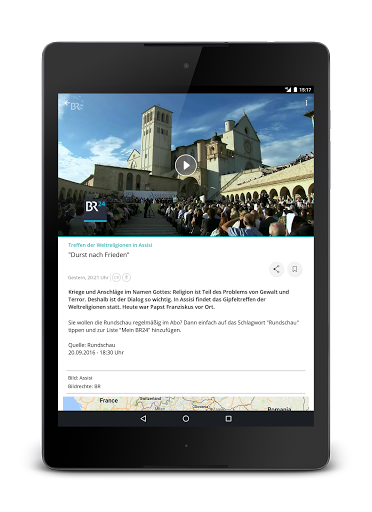Tap the bold article intro paragraph

point(178,299)
